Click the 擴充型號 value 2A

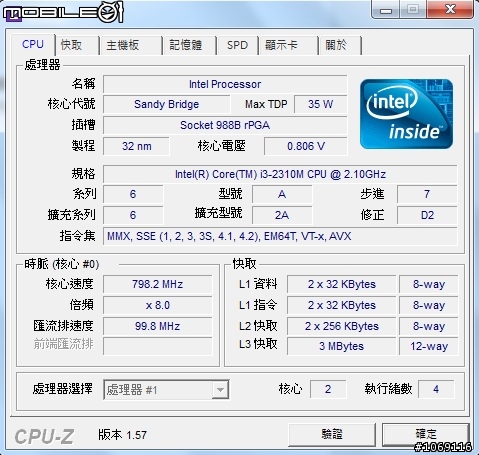click(x=282, y=215)
